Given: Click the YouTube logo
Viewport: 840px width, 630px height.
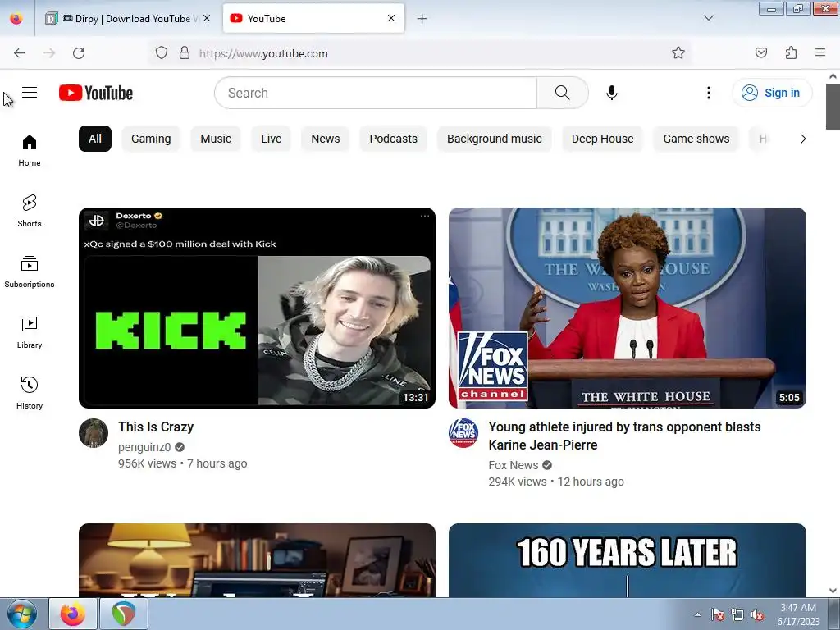Looking at the screenshot, I should click(96, 93).
